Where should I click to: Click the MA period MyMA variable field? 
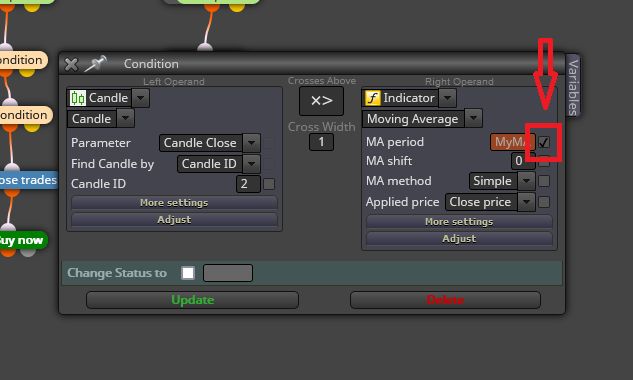pyautogui.click(x=512, y=142)
